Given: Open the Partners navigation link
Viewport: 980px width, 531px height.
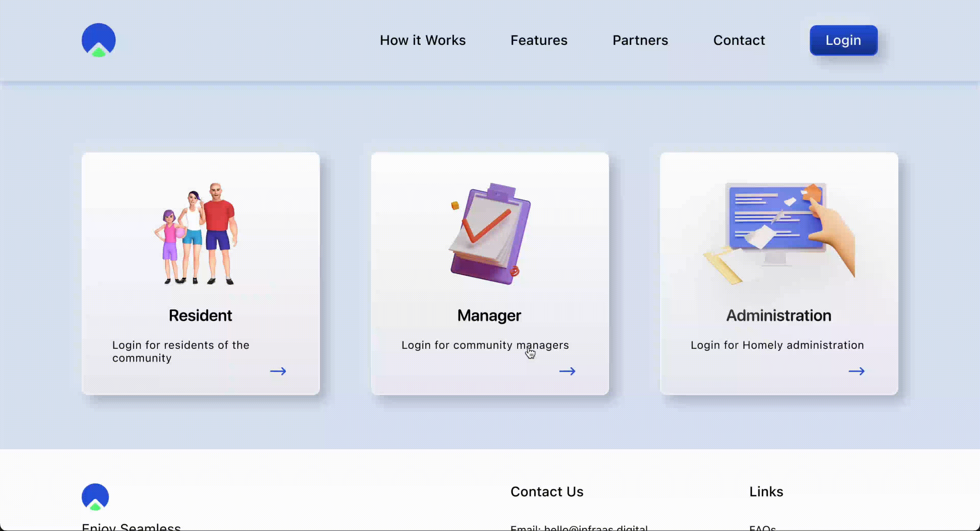Looking at the screenshot, I should [640, 40].
